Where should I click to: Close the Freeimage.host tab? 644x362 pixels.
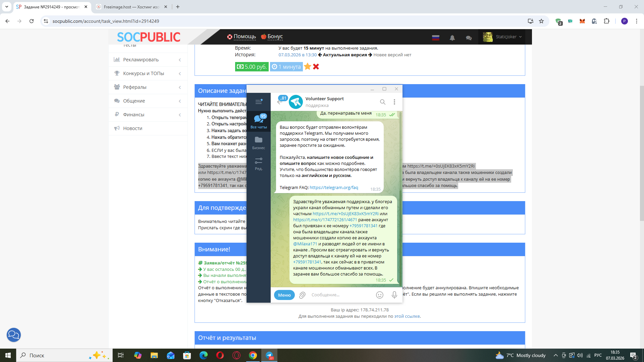(x=166, y=7)
